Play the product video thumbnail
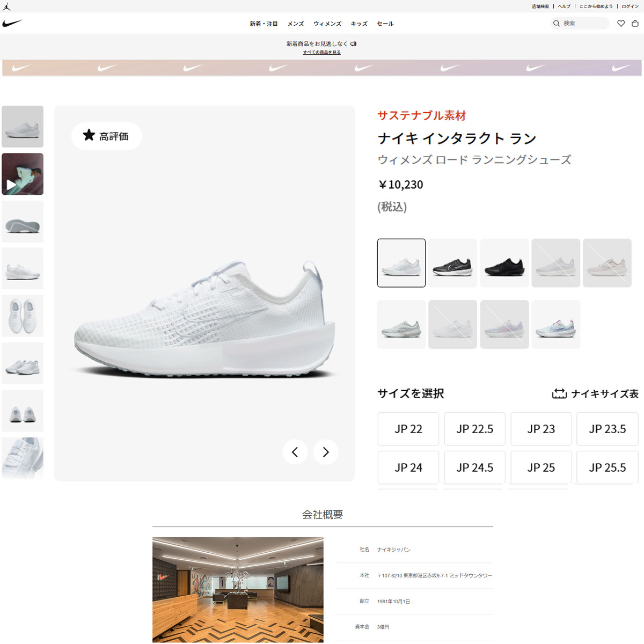The height and width of the screenshot is (644, 644). [x=23, y=174]
